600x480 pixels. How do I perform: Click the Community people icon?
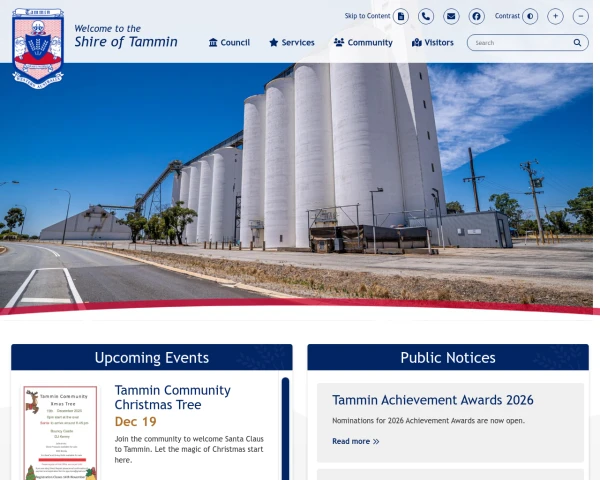click(x=339, y=42)
